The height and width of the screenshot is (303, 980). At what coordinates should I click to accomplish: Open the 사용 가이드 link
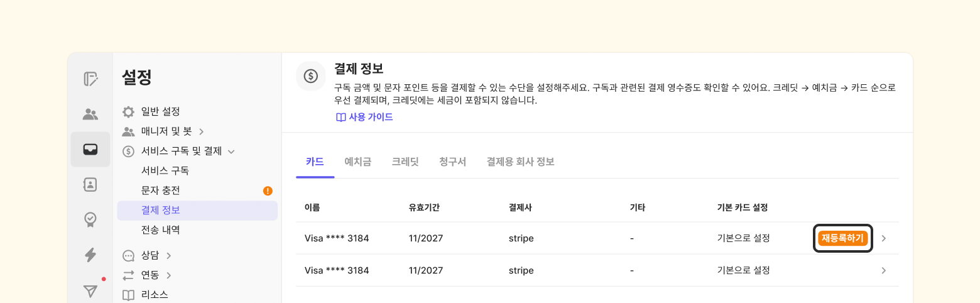[x=365, y=117]
